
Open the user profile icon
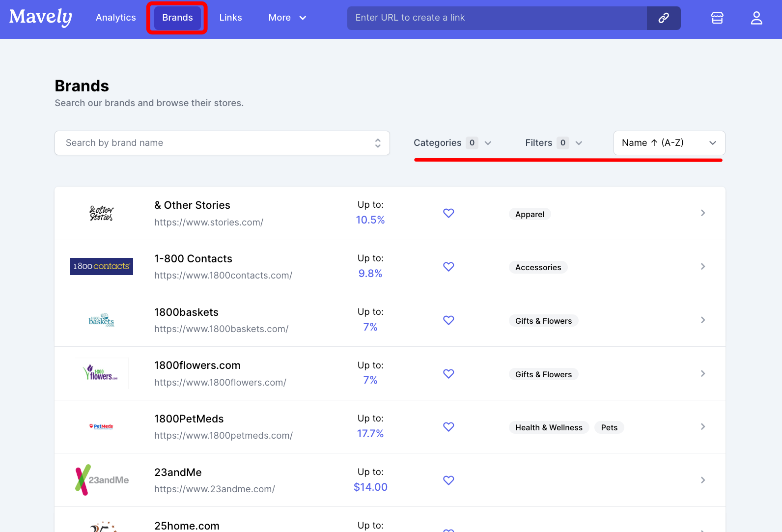click(756, 18)
